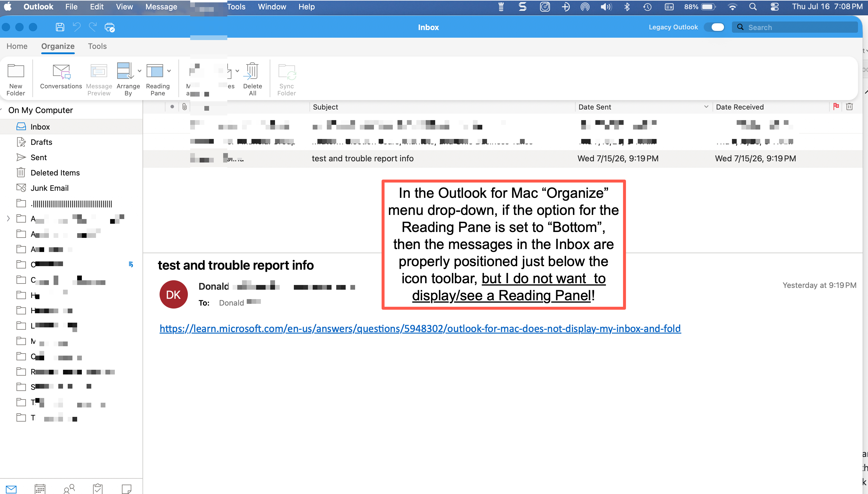This screenshot has height=494, width=868.
Task: Open the Time Machine menu bar icon
Action: tap(647, 7)
